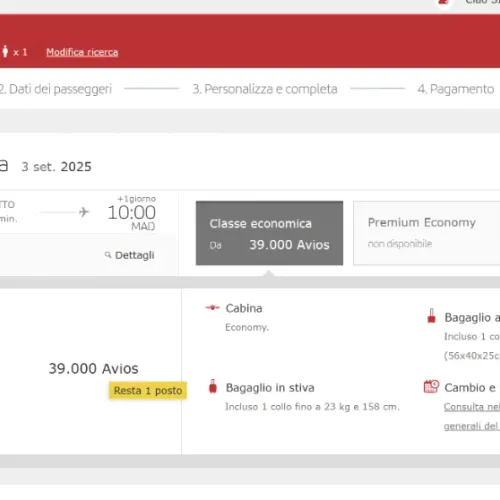This screenshot has height=500, width=500.
Task: Click the 'Economy.' cabin value
Action: point(247,327)
